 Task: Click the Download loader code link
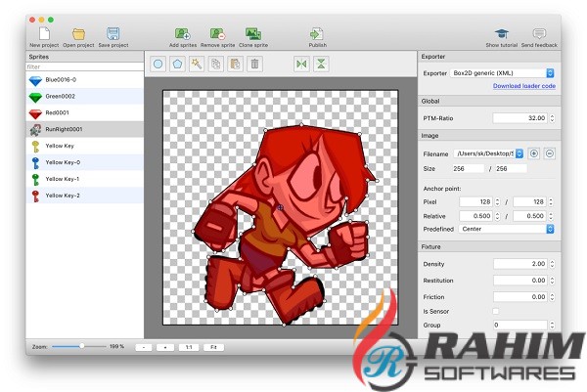coord(524,86)
